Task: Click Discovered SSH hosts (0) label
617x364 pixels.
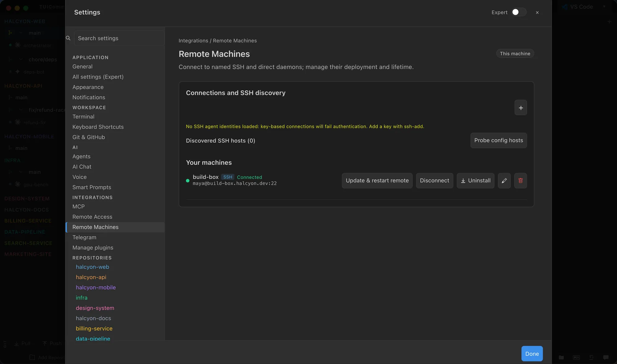Action: (221, 141)
